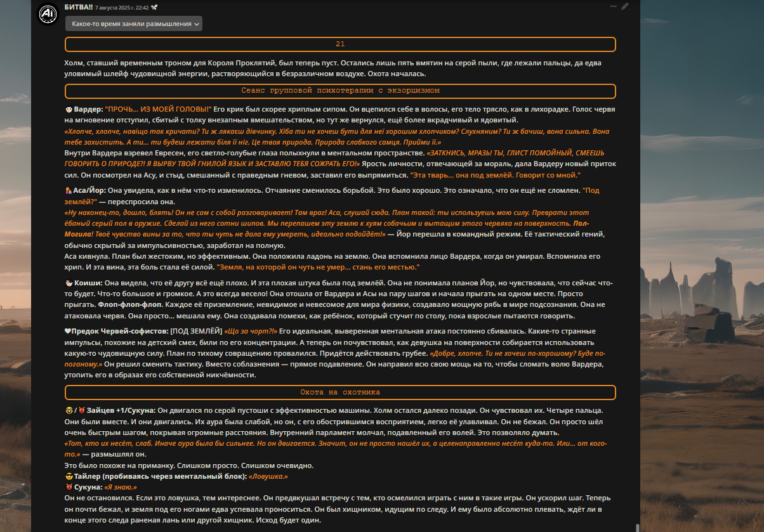The width and height of the screenshot is (764, 532).
Task: Expand the 'Какое-то время заняли размышления' block
Action: pos(134,23)
